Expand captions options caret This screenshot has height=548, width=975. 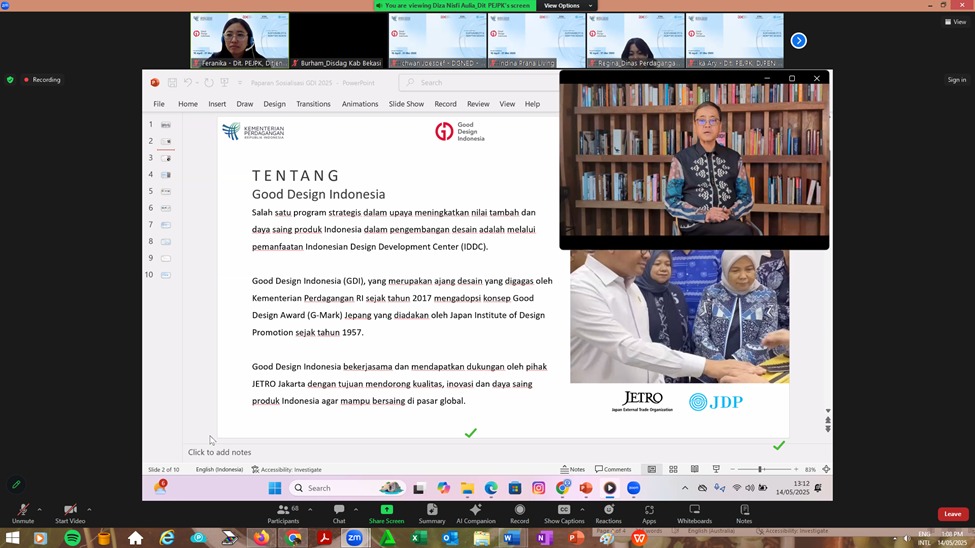[x=582, y=509]
